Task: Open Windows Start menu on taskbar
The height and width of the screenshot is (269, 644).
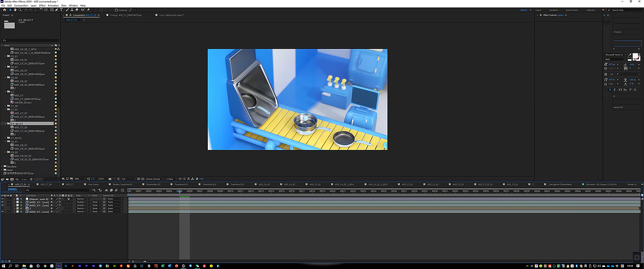Action: [4, 265]
